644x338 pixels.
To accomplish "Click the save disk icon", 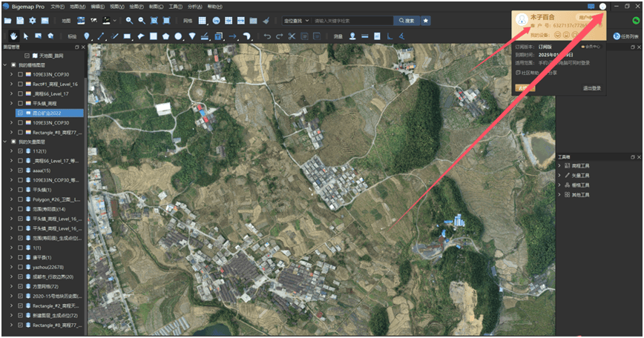I will tap(20, 21).
